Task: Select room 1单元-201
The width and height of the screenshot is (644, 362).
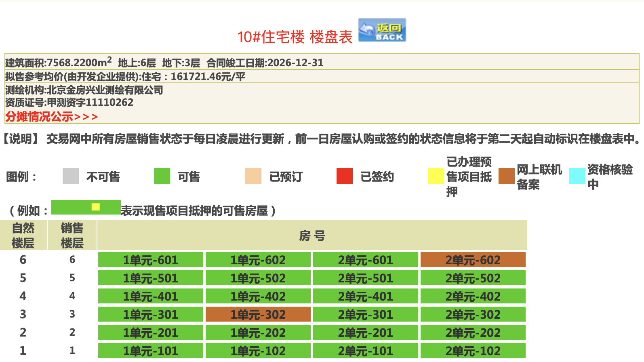Action: click(x=150, y=333)
